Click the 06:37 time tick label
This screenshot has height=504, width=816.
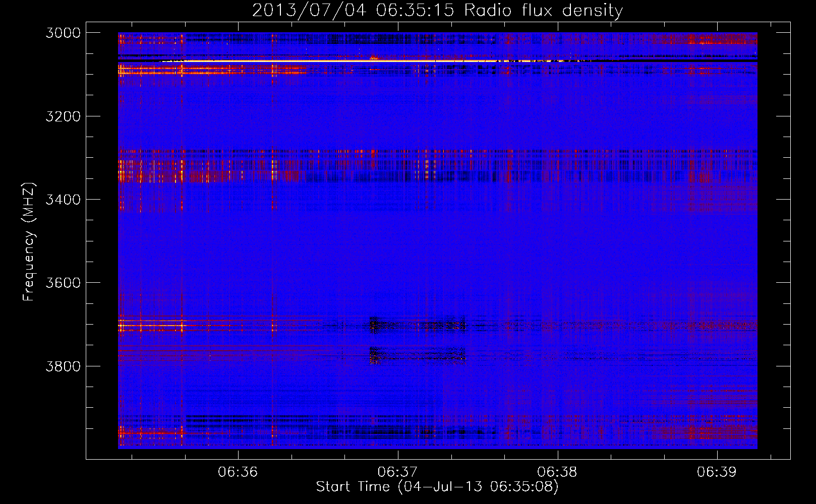(x=397, y=472)
